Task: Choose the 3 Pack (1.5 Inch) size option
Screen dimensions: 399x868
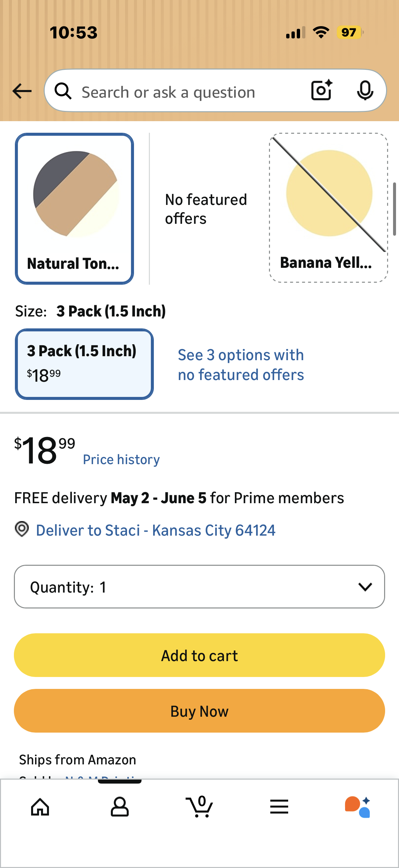Action: tap(84, 364)
